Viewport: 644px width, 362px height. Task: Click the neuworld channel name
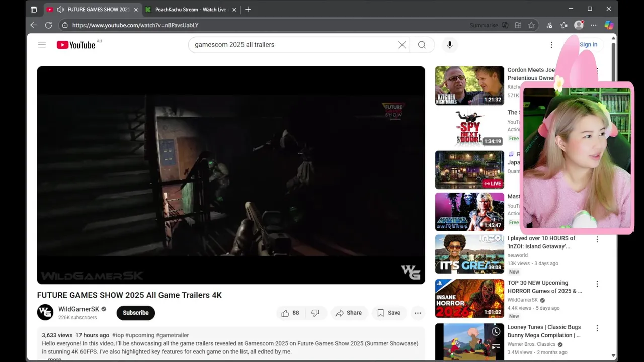click(x=517, y=255)
